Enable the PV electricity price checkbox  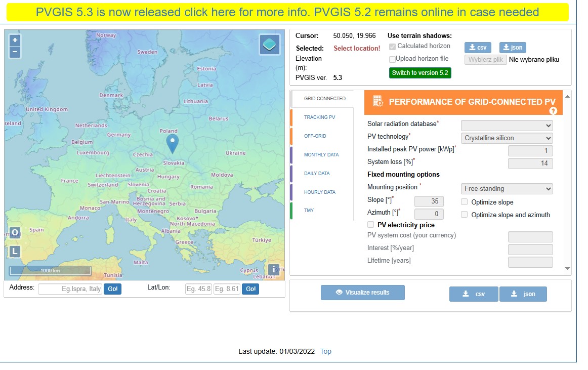tap(371, 225)
